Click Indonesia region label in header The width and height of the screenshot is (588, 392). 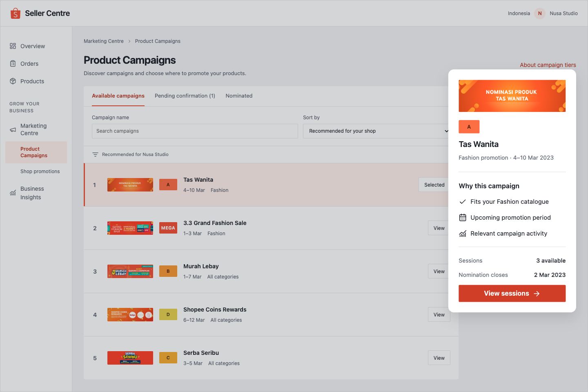[x=519, y=13]
